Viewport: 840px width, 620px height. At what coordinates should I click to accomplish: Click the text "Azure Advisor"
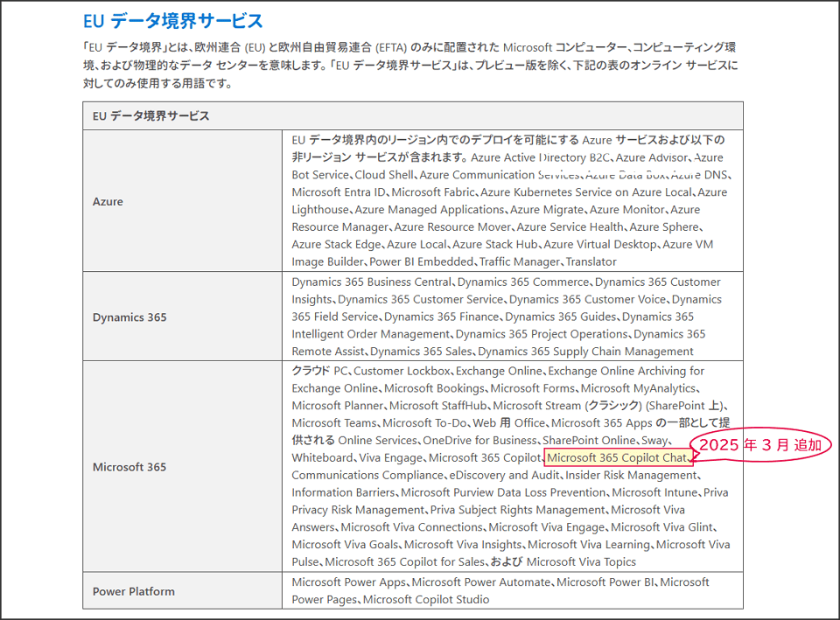[651, 157]
